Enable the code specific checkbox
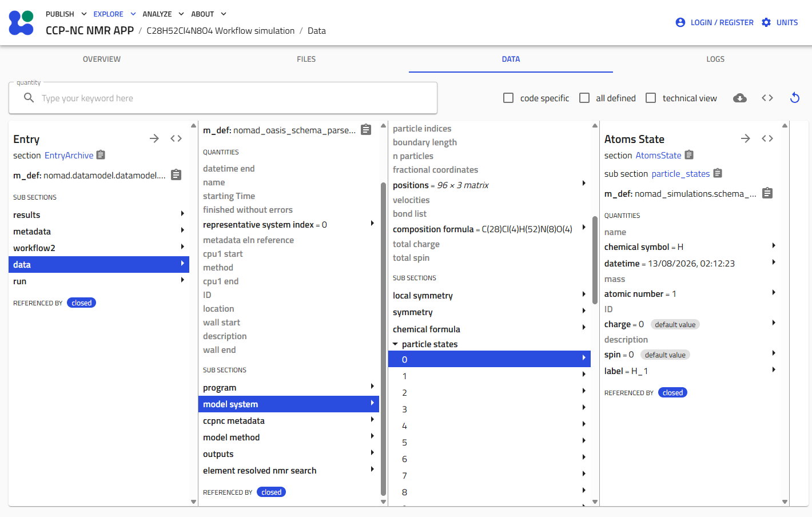 point(508,98)
